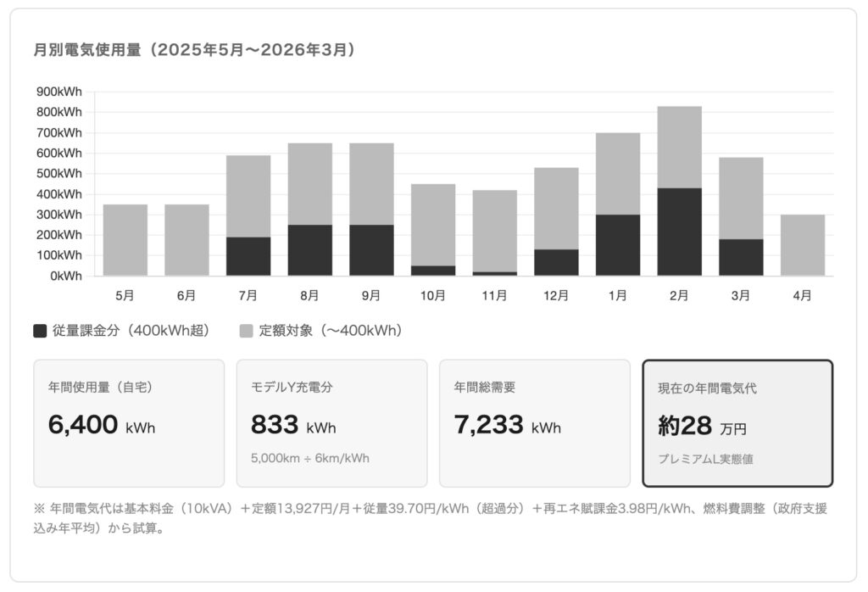Select the dark segment of the 1月 bar
The height and width of the screenshot is (592, 868).
point(617,245)
